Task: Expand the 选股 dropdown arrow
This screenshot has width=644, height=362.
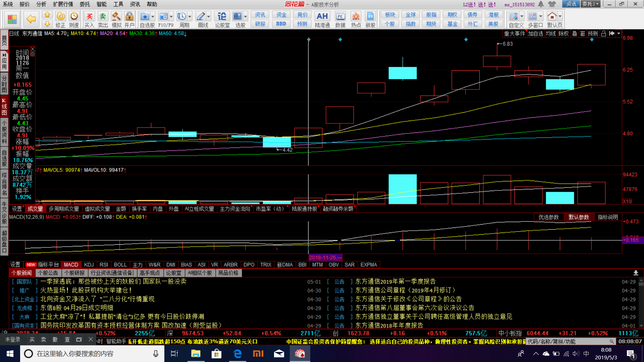Action: [246, 16]
